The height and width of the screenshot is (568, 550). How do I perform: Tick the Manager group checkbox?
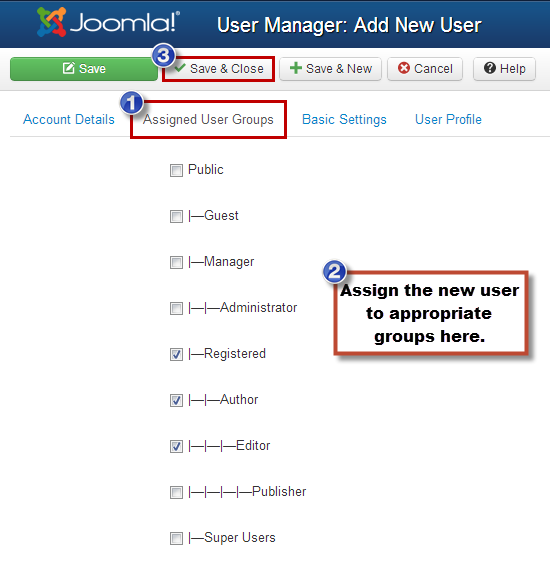coord(176,262)
